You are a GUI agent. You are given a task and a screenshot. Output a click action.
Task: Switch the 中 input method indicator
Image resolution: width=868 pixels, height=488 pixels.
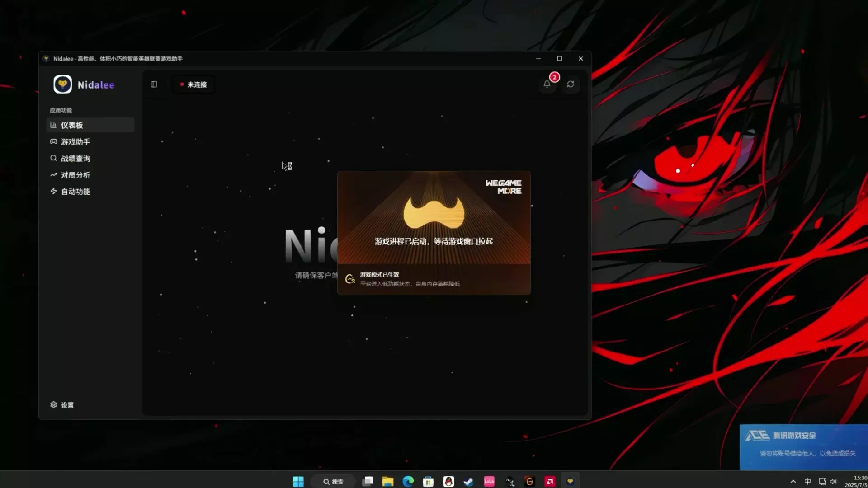coord(807,482)
